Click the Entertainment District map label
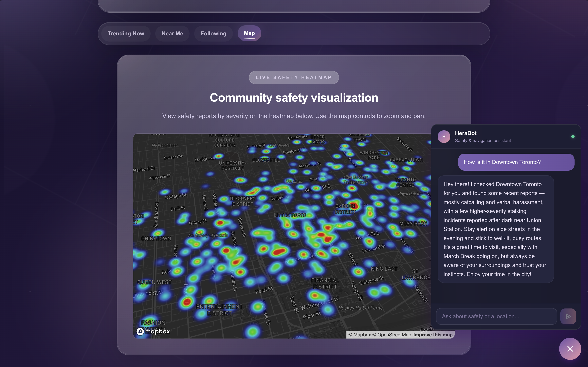 pyautogui.click(x=219, y=310)
